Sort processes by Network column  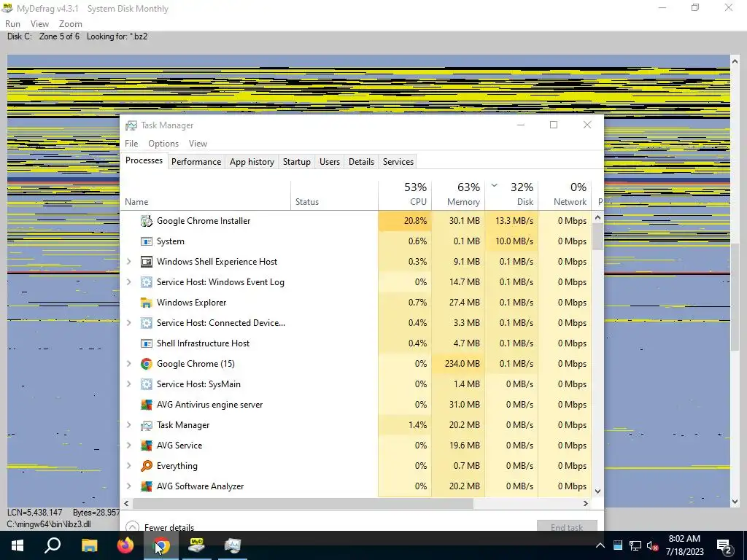click(x=565, y=195)
